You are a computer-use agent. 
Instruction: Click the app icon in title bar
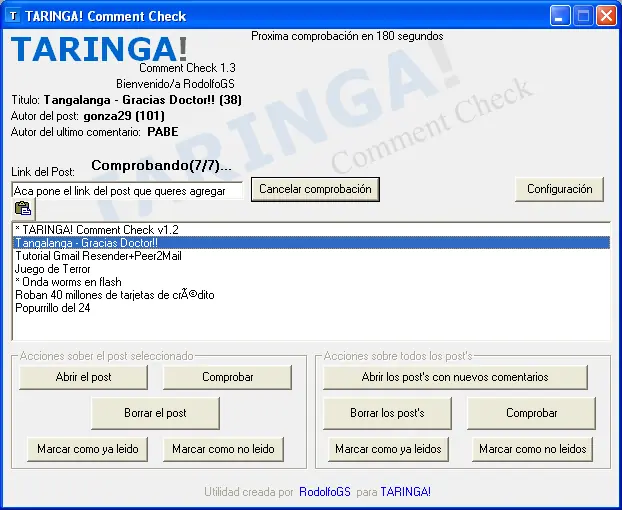(13, 16)
